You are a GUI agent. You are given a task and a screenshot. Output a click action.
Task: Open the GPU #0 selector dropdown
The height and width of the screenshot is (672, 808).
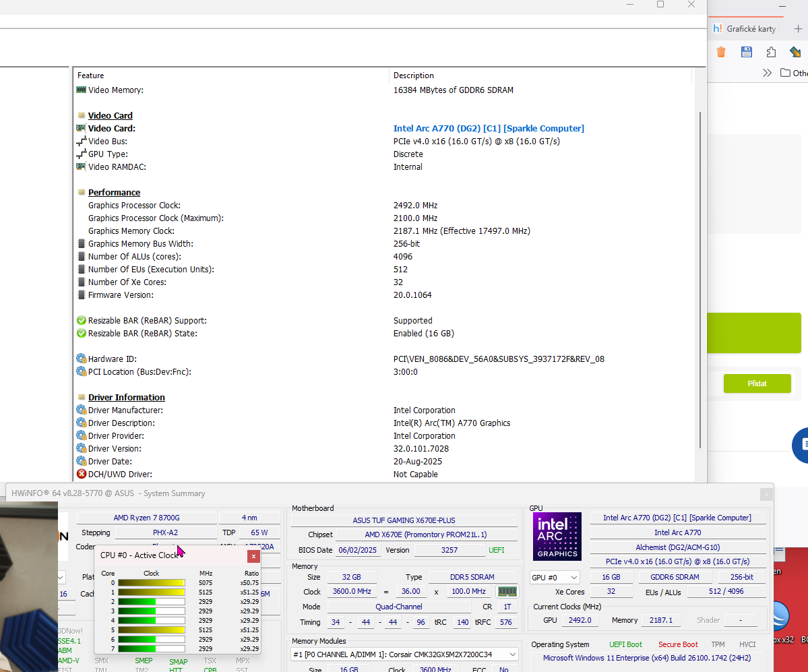pyautogui.click(x=555, y=578)
